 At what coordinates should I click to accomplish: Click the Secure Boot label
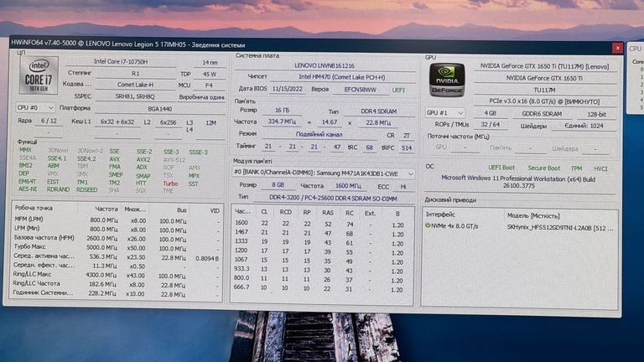543,168
